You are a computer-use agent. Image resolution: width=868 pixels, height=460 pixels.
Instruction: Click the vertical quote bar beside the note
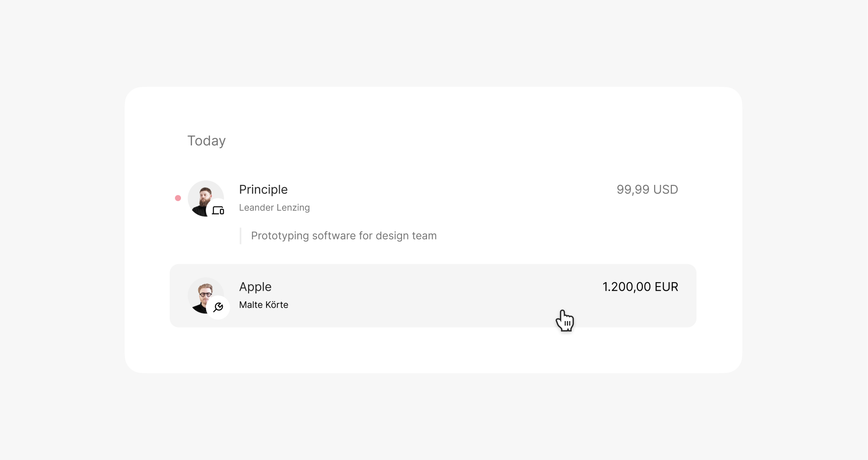[x=240, y=236]
